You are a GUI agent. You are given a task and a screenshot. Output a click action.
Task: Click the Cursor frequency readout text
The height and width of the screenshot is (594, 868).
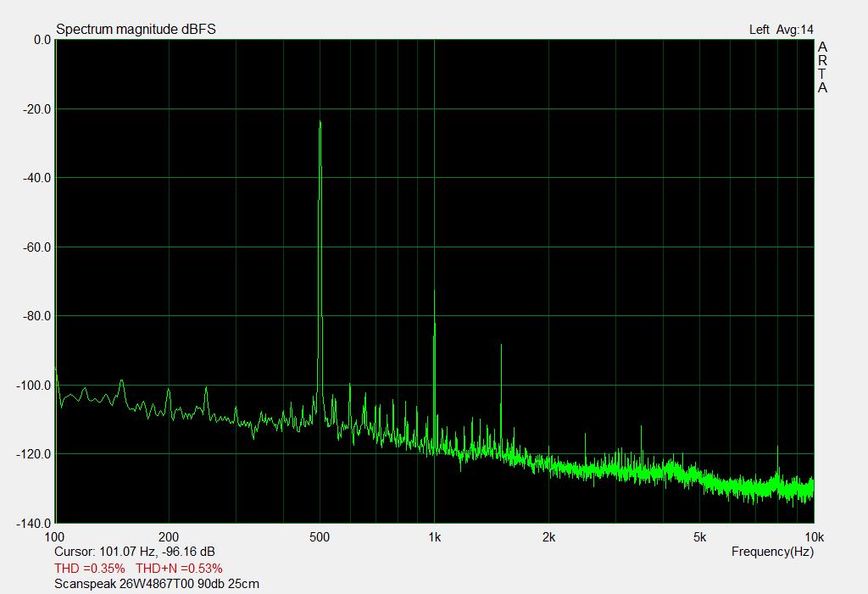[x=134, y=552]
